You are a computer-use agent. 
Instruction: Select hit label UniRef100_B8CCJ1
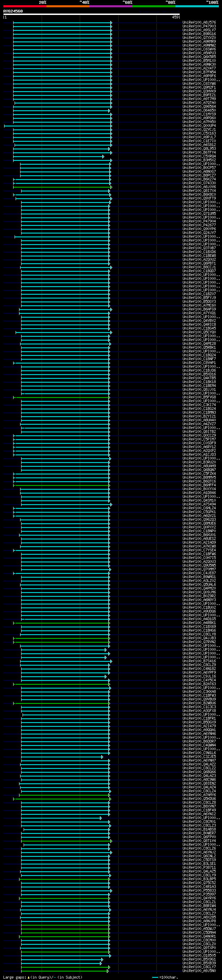[199, 267]
